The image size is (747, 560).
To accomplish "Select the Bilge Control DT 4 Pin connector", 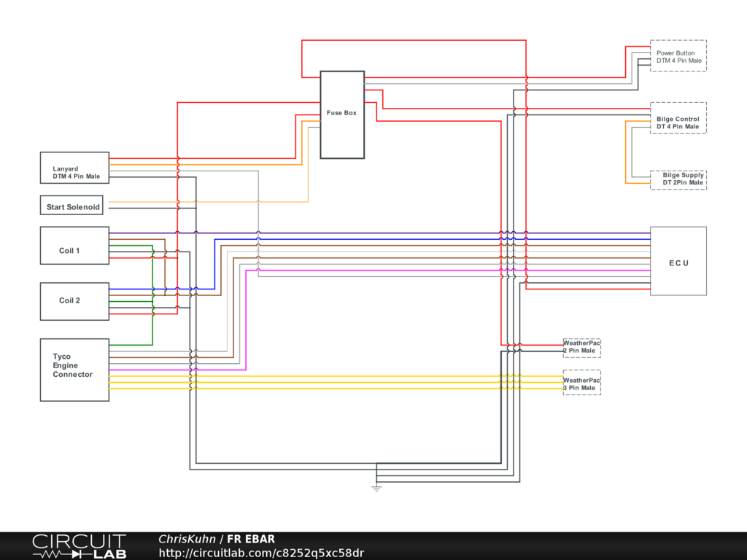I will tap(678, 118).
